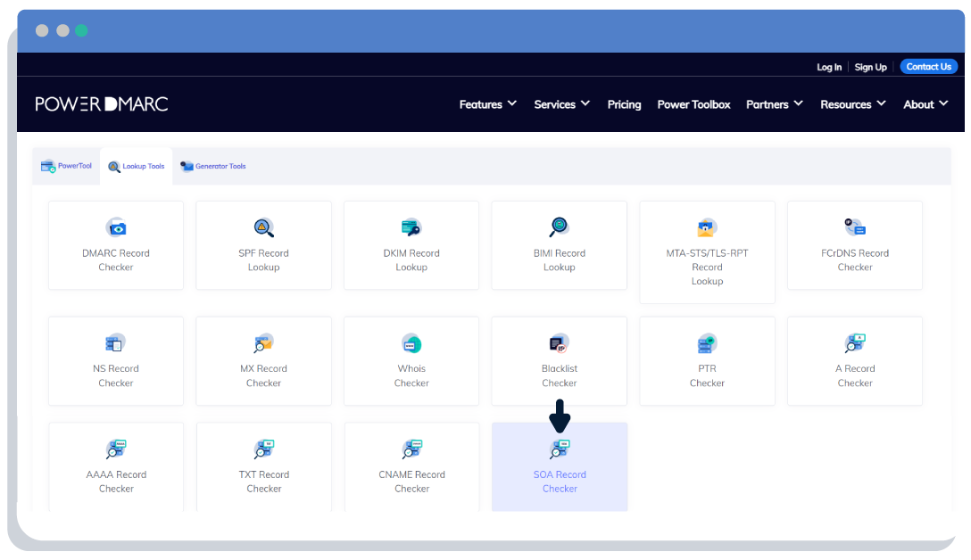The height and width of the screenshot is (560, 971).
Task: Open the Blacklist Checker text link
Action: 560,375
